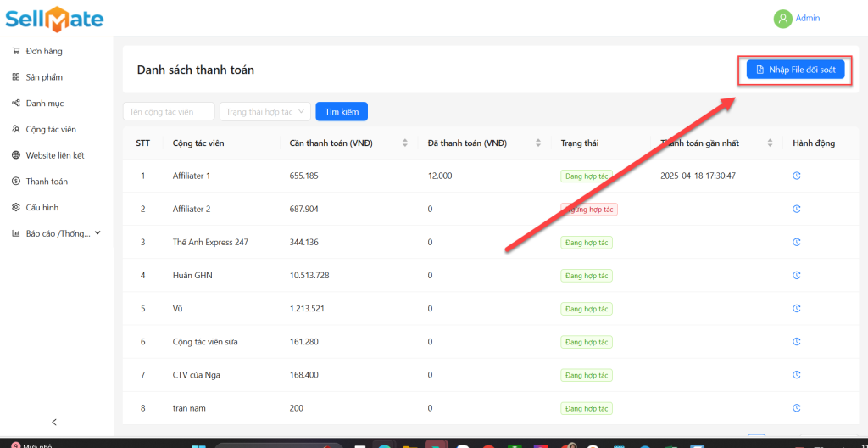Collapse the sidebar with the left chevron
Viewport: 868px width, 448px height.
click(x=55, y=422)
